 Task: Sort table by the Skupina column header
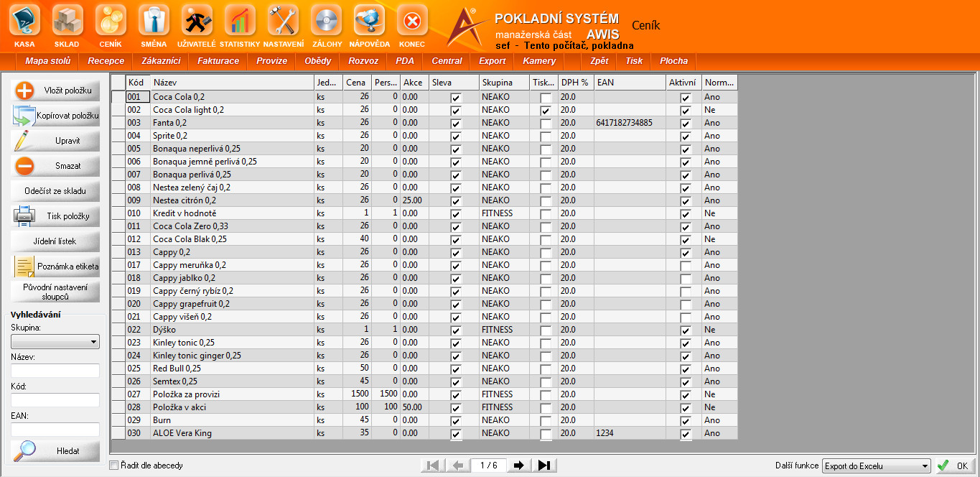tap(504, 83)
